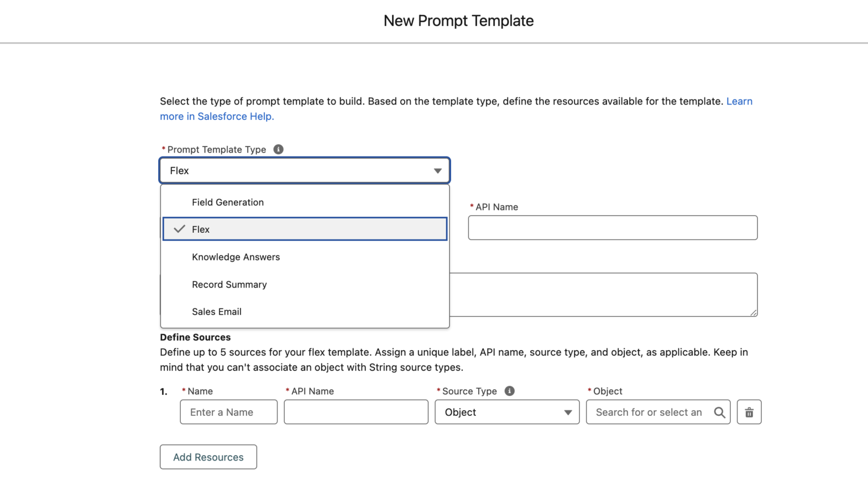The image size is (868, 491).
Task: Pick Sales Email from the dropdown
Action: (x=216, y=311)
